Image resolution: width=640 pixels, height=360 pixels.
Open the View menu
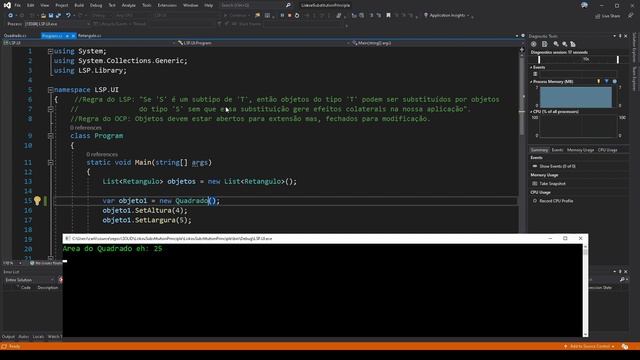pos(44,5)
